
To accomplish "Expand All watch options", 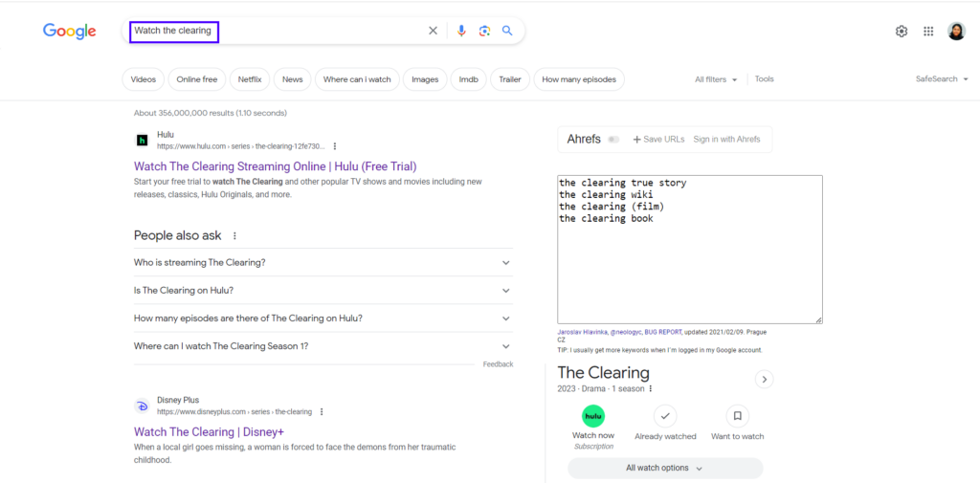I will (x=665, y=468).
